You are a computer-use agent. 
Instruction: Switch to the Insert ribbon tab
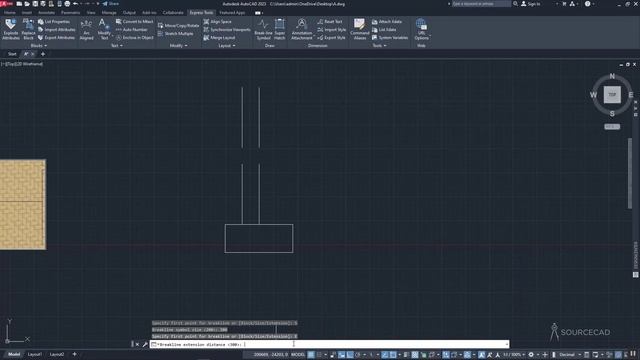click(x=27, y=13)
